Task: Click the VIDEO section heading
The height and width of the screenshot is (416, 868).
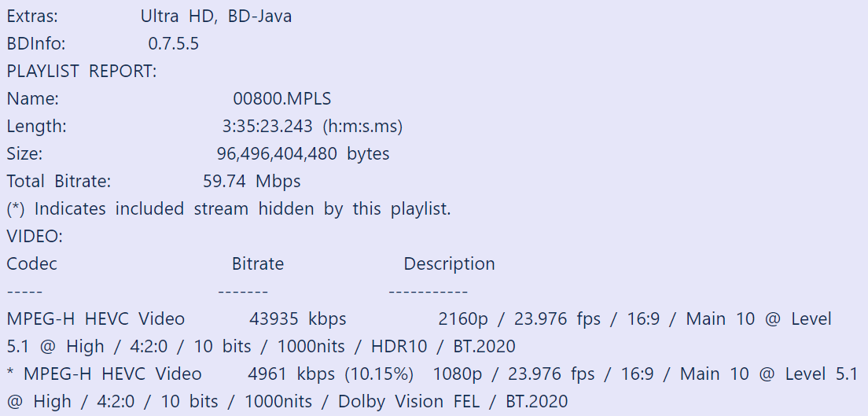Action: (35, 237)
